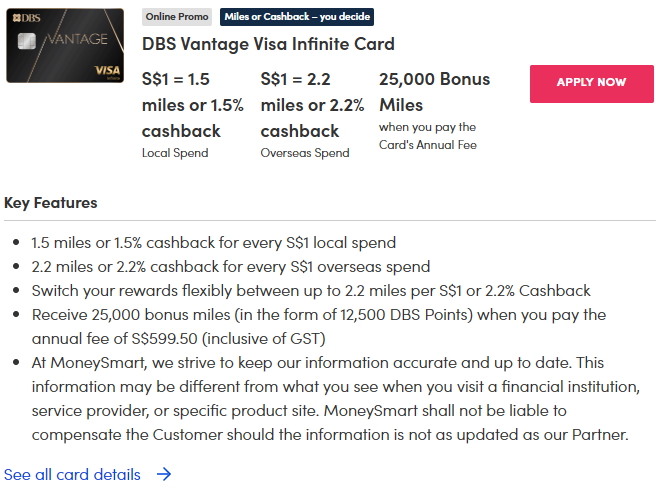
Task: Click the 1.5 miles or 1.5% cashback headline
Action: click(x=193, y=105)
